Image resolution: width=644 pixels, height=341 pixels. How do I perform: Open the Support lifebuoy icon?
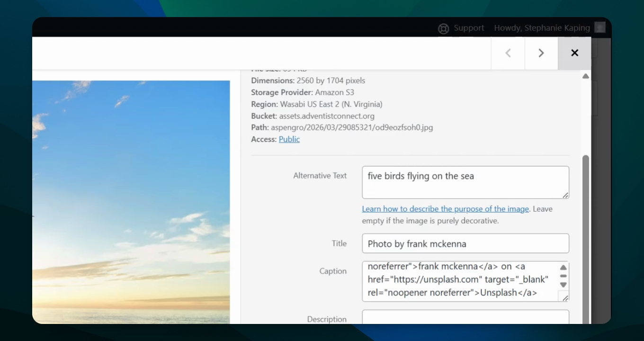tap(443, 28)
